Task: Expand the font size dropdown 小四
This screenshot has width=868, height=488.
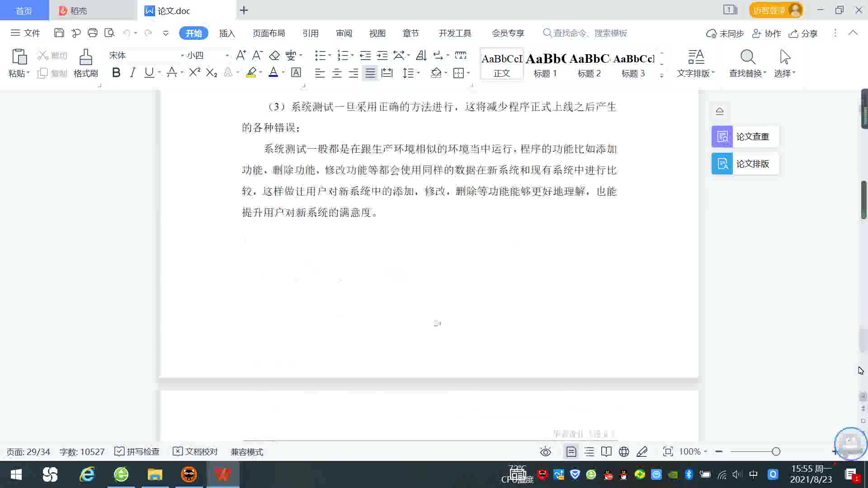Action: pyautogui.click(x=227, y=56)
